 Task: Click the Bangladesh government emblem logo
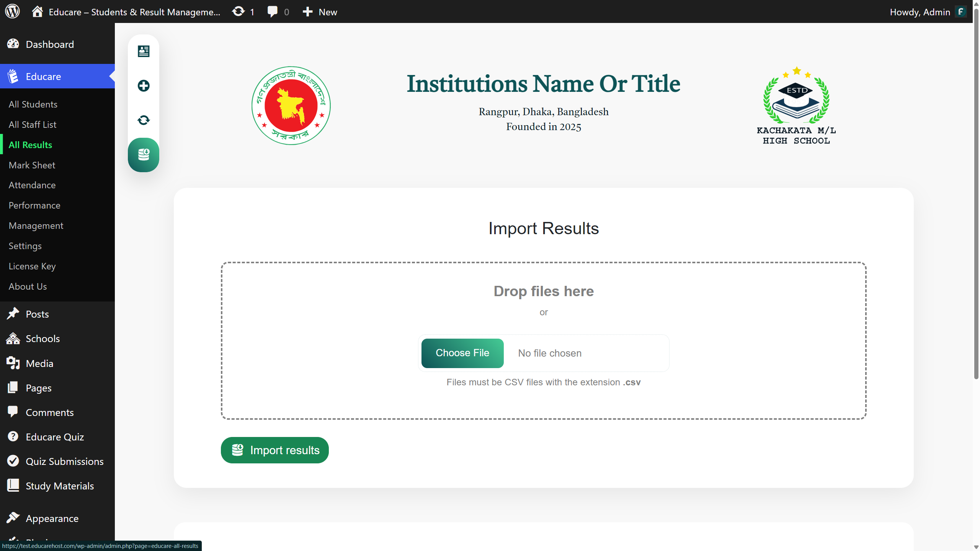pos(291,106)
